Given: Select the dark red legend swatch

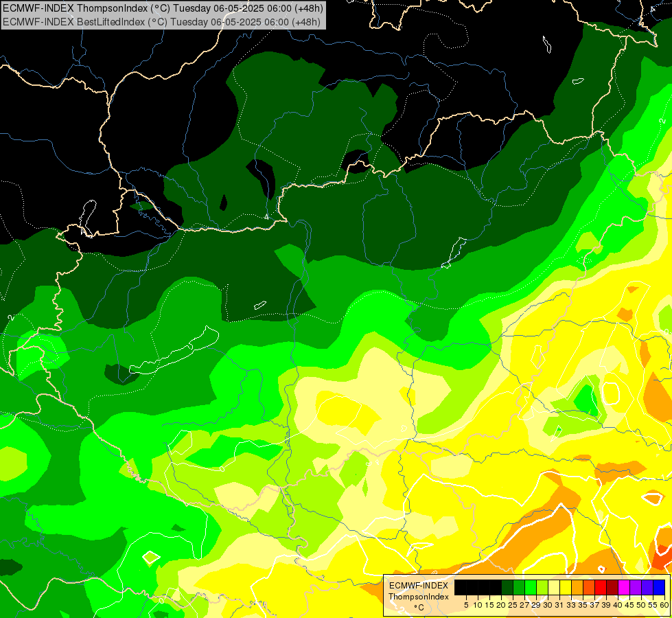Looking at the screenshot, I should [x=612, y=587].
